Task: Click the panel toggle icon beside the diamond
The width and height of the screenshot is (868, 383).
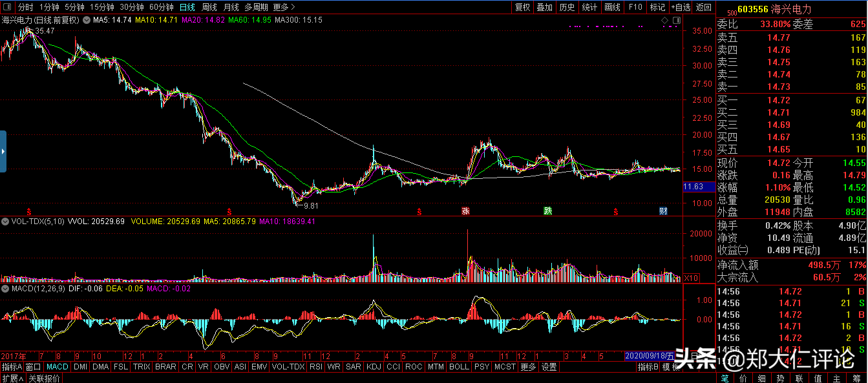Action: coord(676,21)
